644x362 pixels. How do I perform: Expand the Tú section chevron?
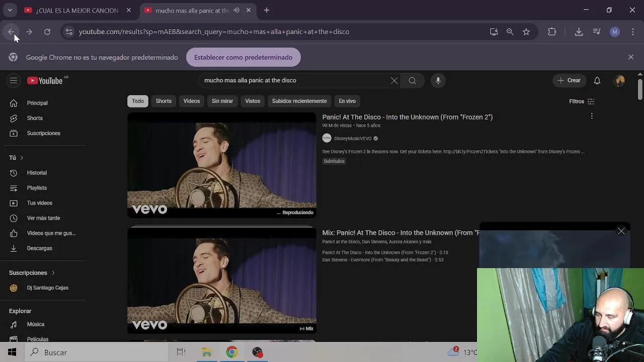[22, 158]
